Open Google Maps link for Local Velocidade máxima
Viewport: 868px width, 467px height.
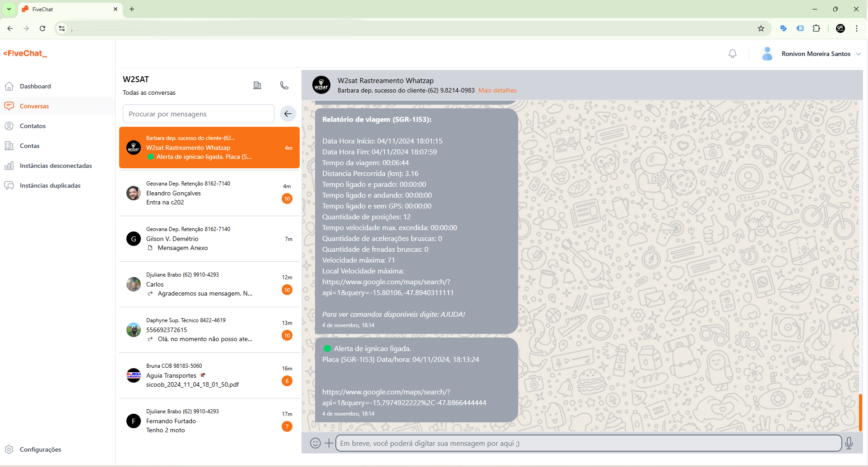(x=388, y=287)
